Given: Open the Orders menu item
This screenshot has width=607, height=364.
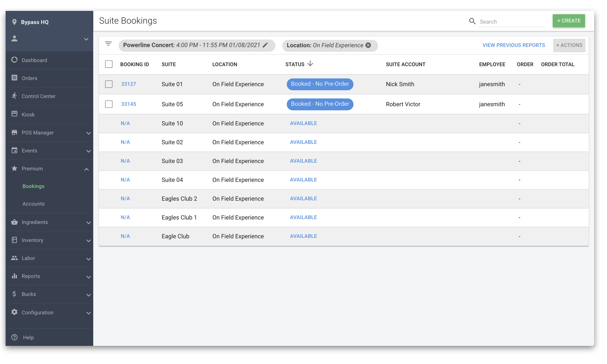Looking at the screenshot, I should tap(49, 78).
